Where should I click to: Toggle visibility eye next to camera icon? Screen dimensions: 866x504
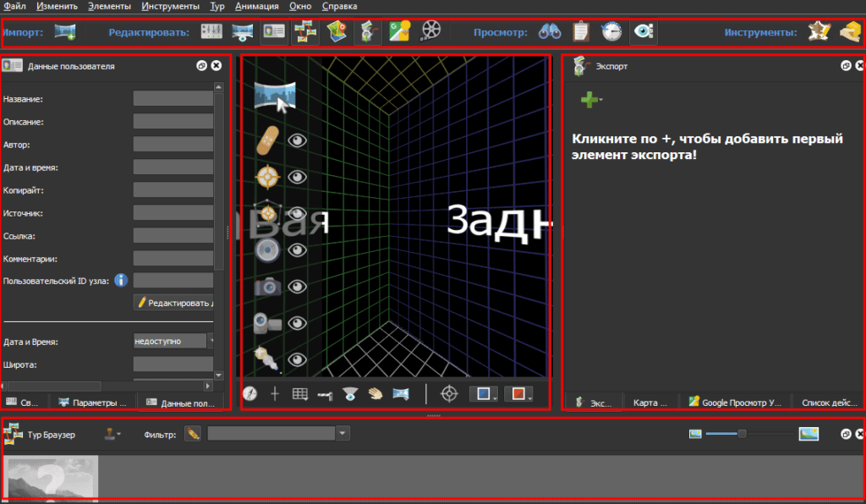[297, 287]
